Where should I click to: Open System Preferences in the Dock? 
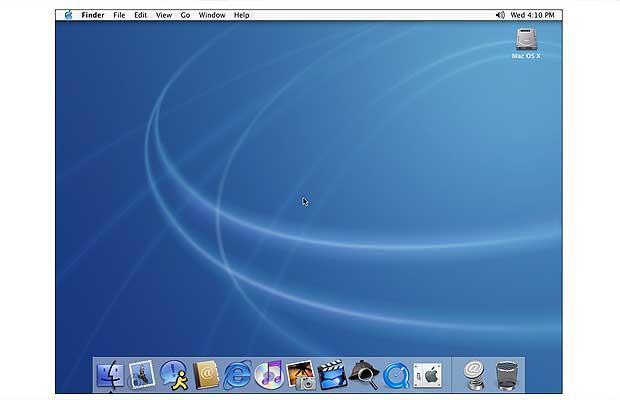[427, 375]
